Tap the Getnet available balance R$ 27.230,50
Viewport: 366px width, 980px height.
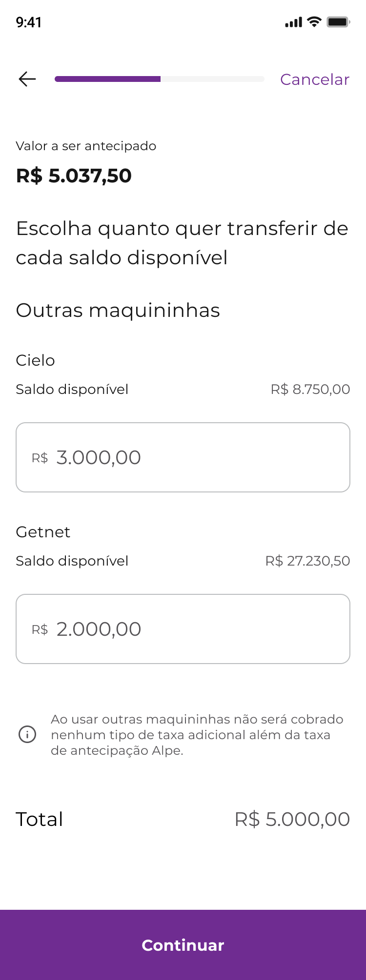pyautogui.click(x=308, y=561)
